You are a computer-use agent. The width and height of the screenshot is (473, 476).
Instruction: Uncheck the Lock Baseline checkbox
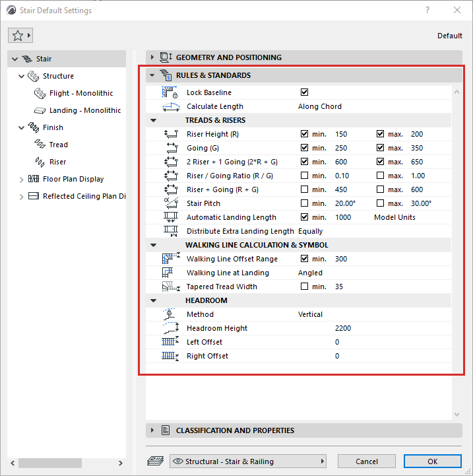pos(304,92)
